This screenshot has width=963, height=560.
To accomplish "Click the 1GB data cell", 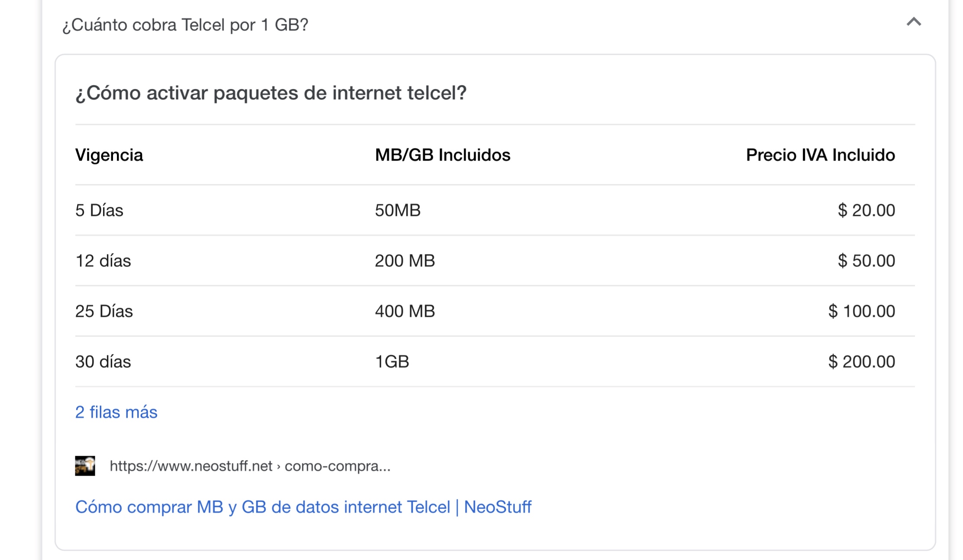I will 392,362.
